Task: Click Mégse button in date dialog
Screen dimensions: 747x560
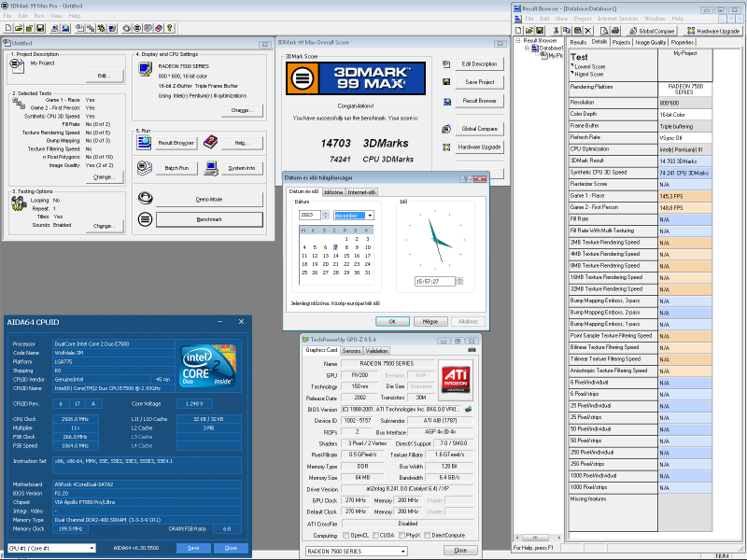Action: point(430,321)
